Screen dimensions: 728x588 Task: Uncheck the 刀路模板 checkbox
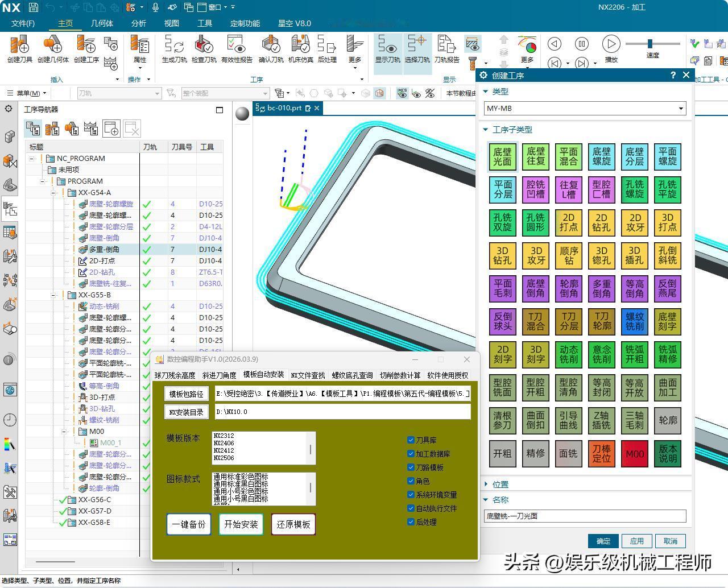pos(411,467)
